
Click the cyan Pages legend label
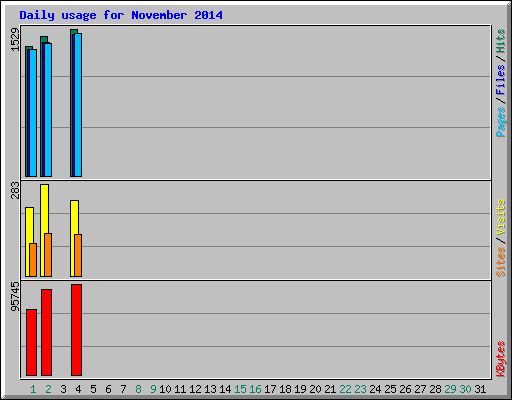(x=501, y=122)
